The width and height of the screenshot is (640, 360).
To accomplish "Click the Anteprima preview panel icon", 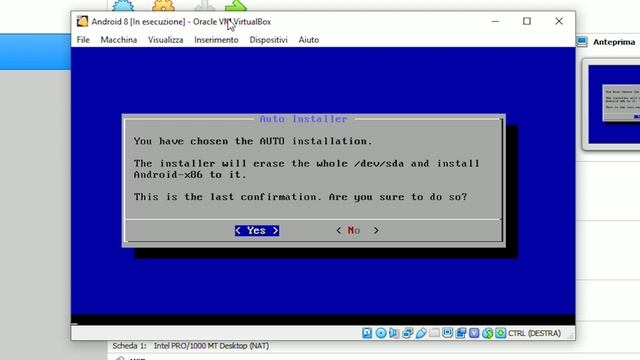I will (582, 42).
